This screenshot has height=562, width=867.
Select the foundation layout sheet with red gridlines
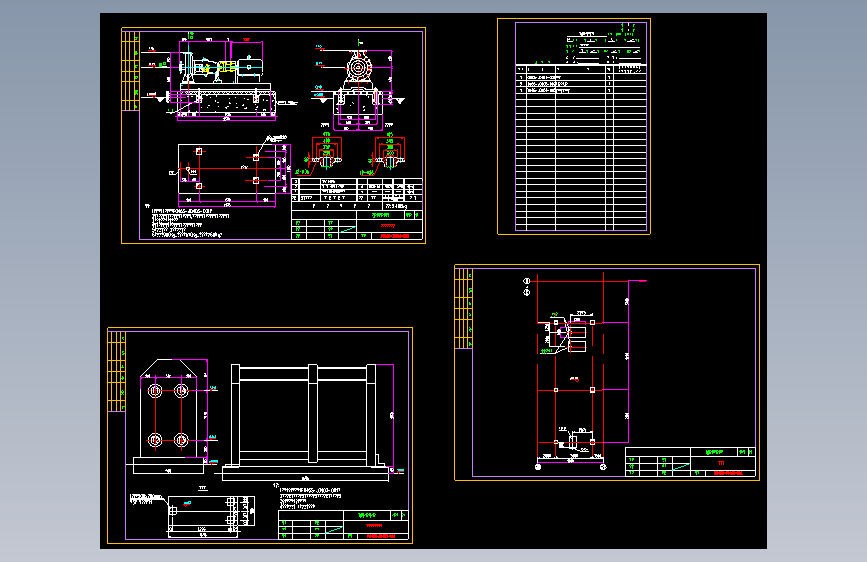coord(607,372)
